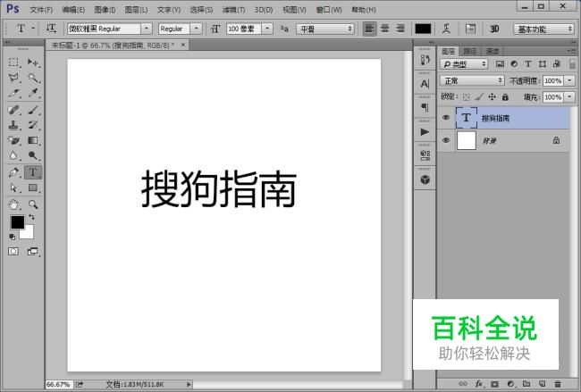Activate the Hand tool
Screen dimensions: 581x392
tap(13, 204)
